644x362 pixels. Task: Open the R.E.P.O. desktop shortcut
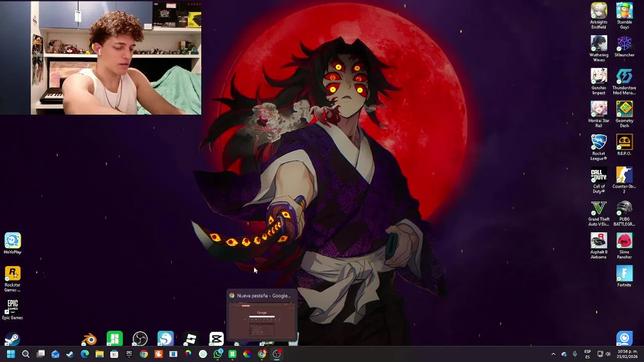(x=624, y=145)
